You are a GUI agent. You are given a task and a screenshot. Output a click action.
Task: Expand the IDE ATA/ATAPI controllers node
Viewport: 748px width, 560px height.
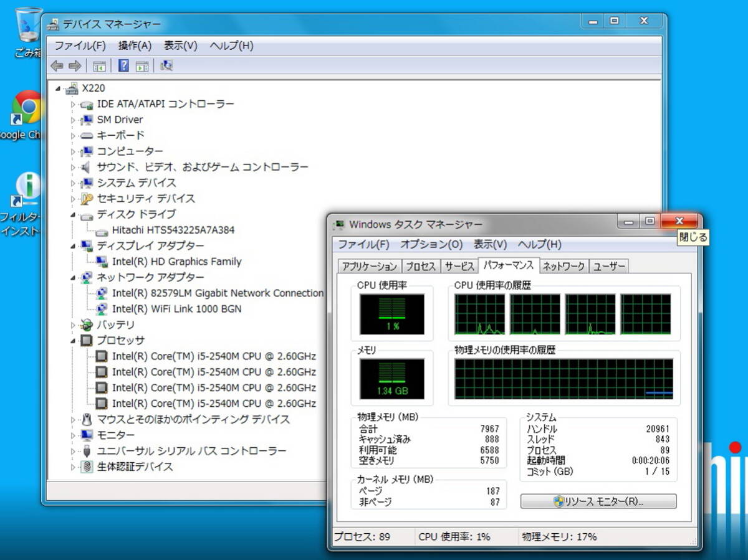pos(73,104)
